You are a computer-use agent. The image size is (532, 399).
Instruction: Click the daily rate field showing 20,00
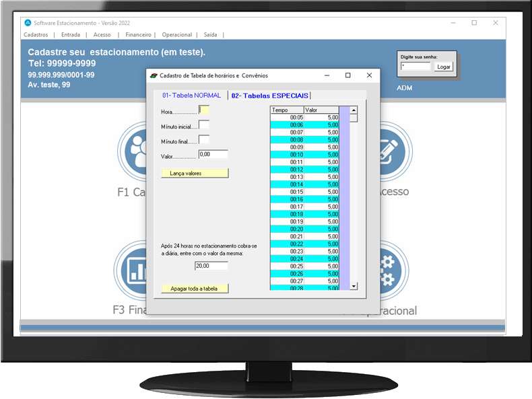211,266
